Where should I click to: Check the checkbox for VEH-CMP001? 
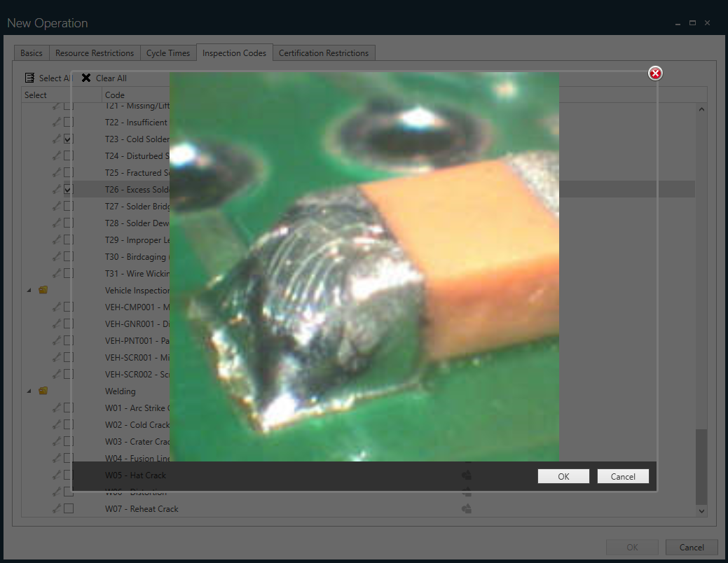[67, 306]
